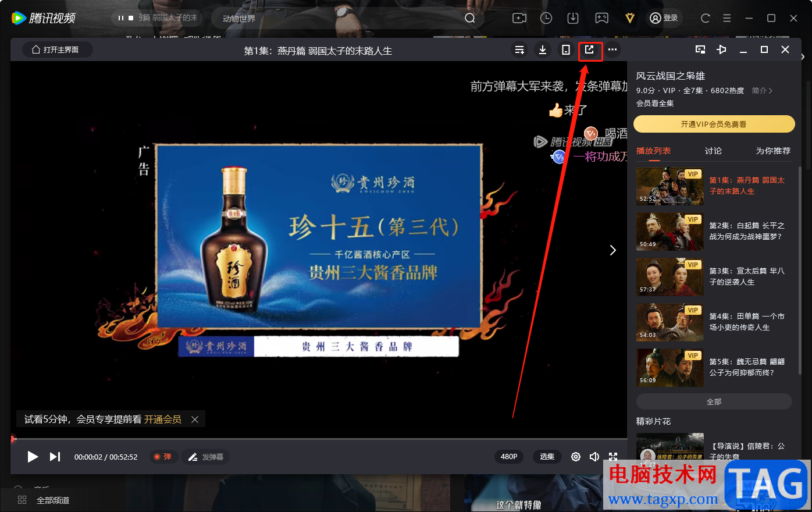
Task: Switch to mini picture-in-picture player
Action: point(700,50)
